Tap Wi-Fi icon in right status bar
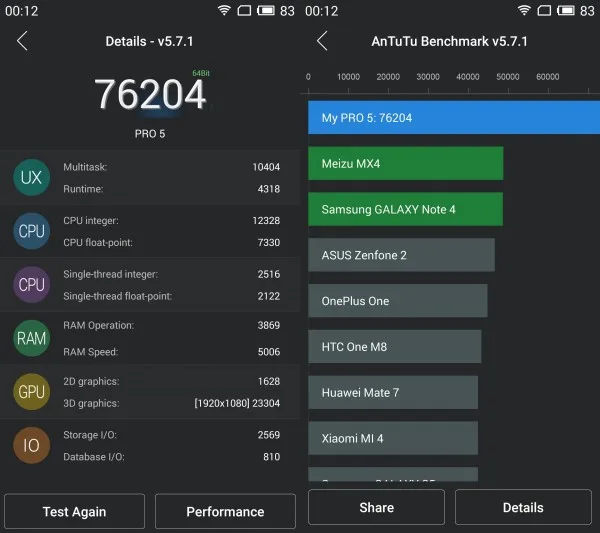This screenshot has width=600, height=533. (x=524, y=10)
